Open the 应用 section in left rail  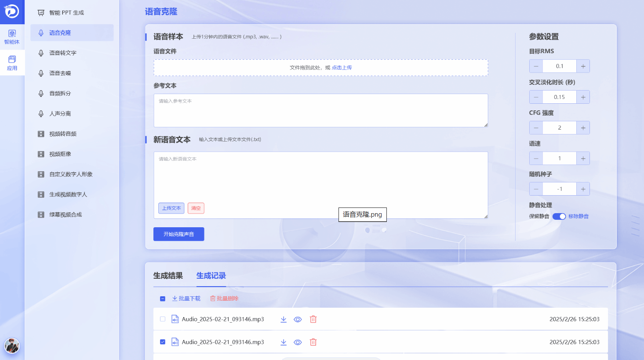click(x=12, y=63)
